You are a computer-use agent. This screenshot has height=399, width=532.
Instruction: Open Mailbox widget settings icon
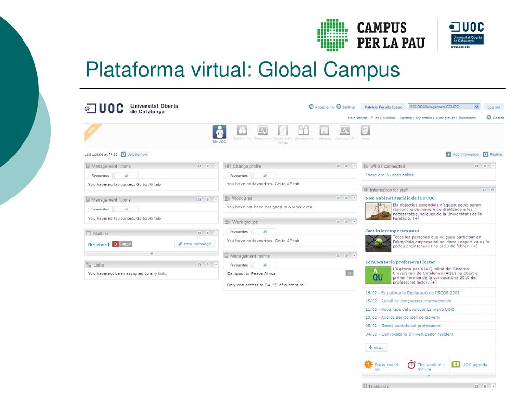(x=208, y=233)
